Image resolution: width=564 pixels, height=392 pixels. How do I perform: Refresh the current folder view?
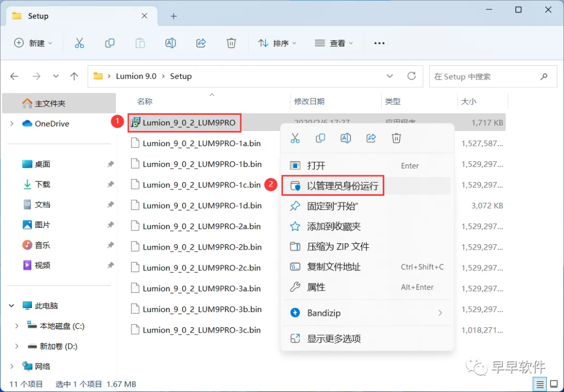click(x=412, y=76)
